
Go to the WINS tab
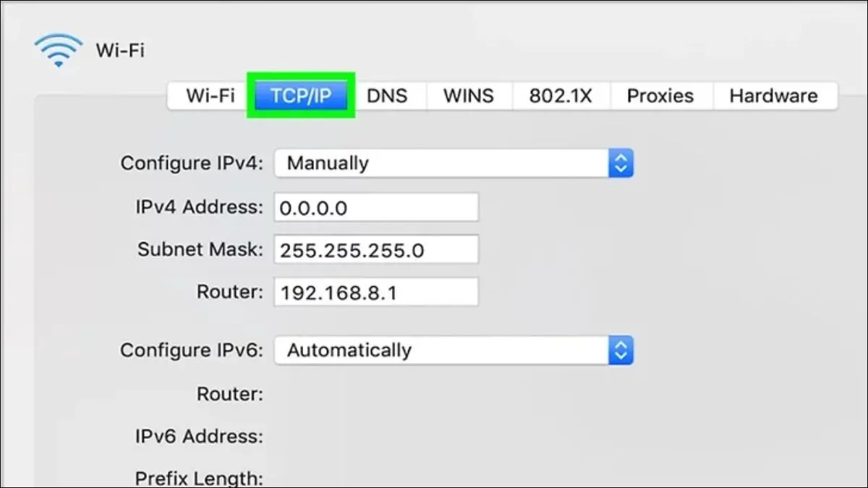pyautogui.click(x=469, y=95)
